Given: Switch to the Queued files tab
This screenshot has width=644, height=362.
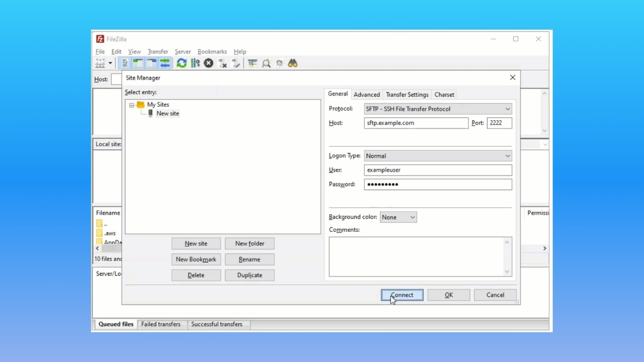Looking at the screenshot, I should pos(116,324).
